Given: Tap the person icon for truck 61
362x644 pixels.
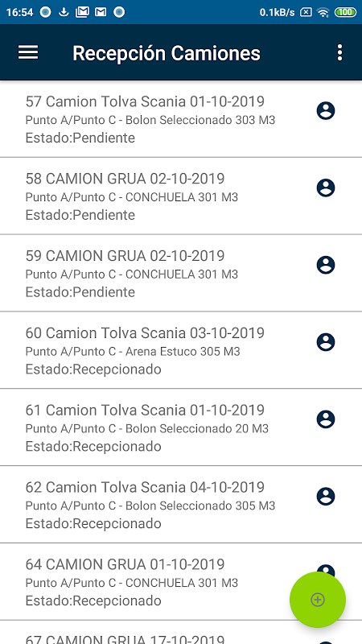Looking at the screenshot, I should point(326,419).
